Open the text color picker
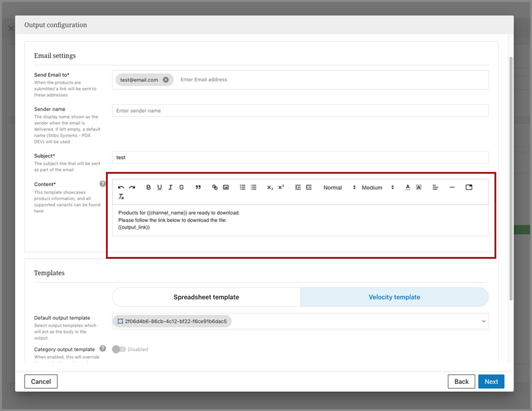This screenshot has height=411, width=532. (x=408, y=187)
